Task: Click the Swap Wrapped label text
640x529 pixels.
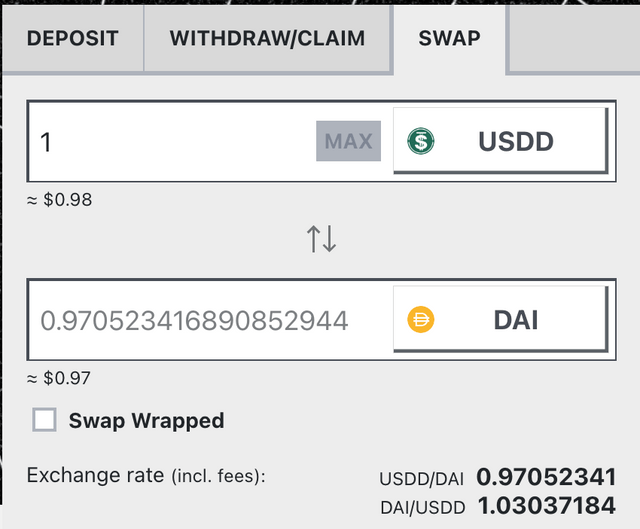Action: pyautogui.click(x=146, y=420)
